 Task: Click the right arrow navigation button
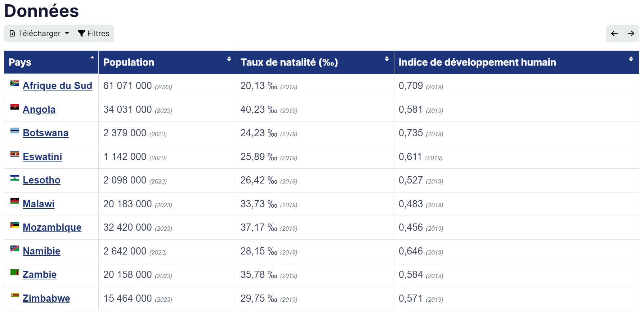tap(631, 34)
